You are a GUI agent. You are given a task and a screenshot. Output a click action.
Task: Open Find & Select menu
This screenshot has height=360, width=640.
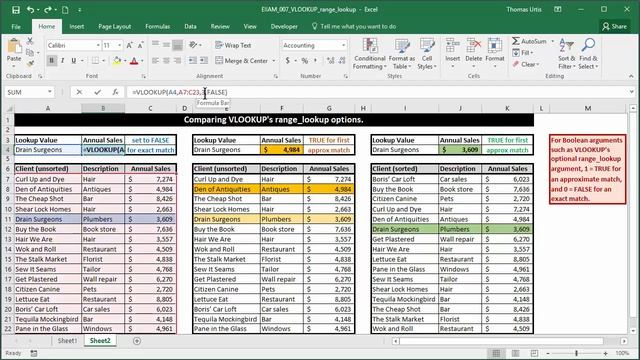588,53
